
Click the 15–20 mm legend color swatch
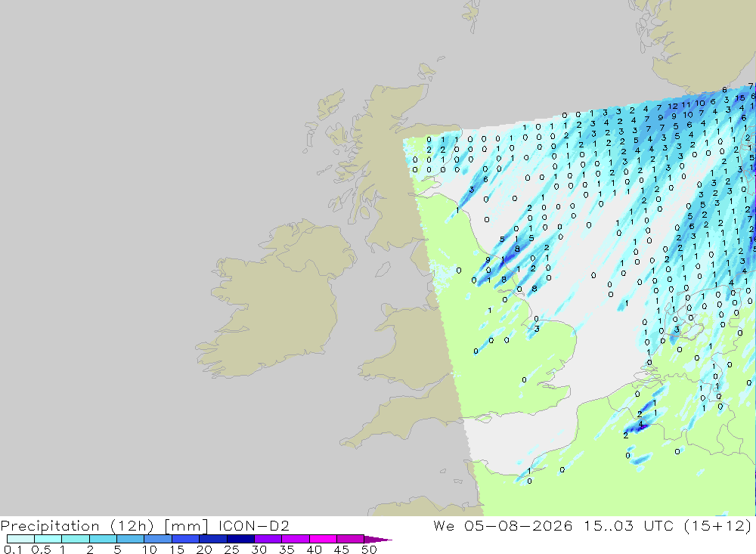(x=185, y=539)
